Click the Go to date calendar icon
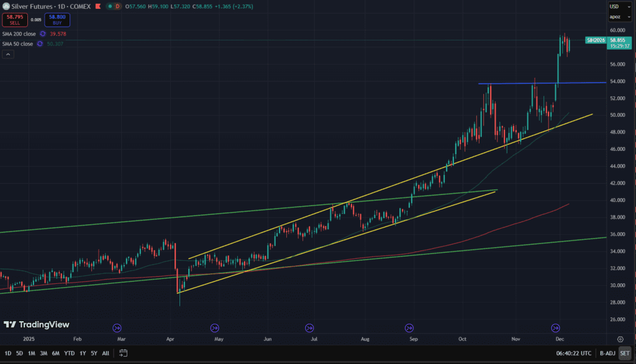This screenshot has height=364, width=636. tap(124, 353)
